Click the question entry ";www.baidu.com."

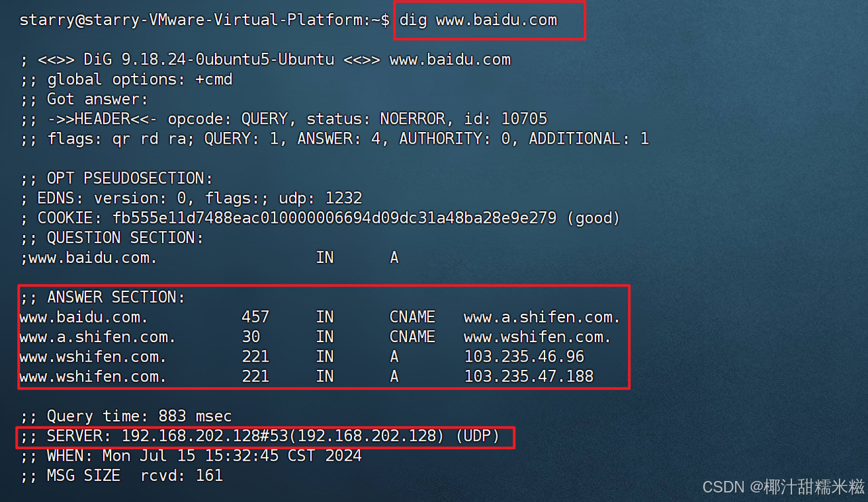pyautogui.click(x=89, y=258)
